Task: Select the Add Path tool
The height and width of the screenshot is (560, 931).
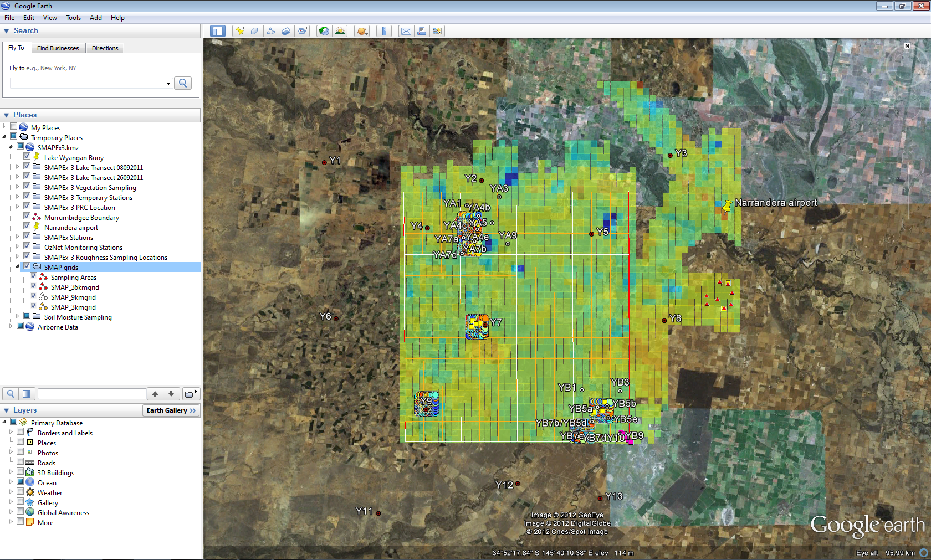Action: click(271, 31)
